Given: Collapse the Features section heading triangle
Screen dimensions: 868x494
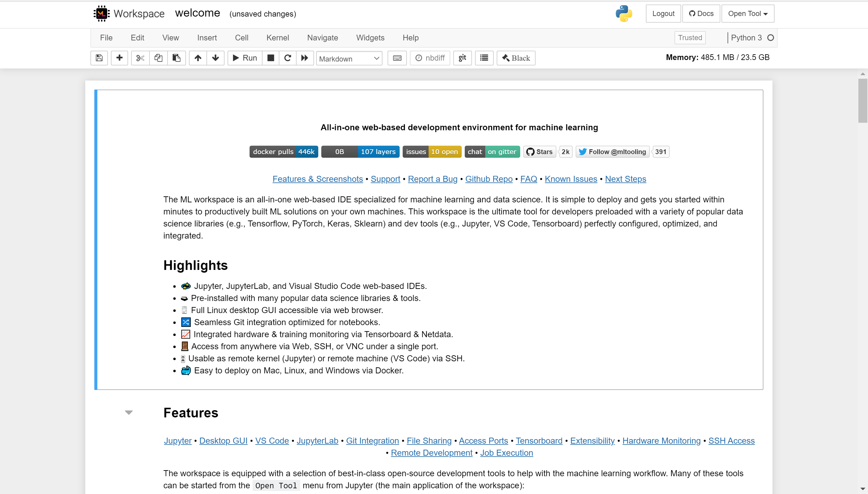Looking at the screenshot, I should coord(128,413).
